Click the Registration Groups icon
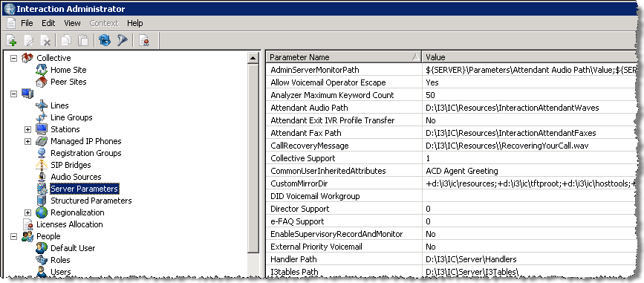Viewport: 644px width, 283px height. (42, 153)
